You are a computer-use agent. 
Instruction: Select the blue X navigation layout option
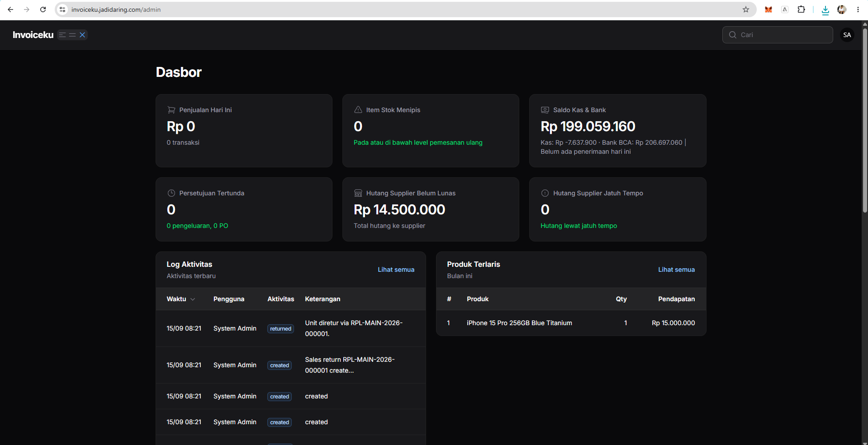pos(82,35)
